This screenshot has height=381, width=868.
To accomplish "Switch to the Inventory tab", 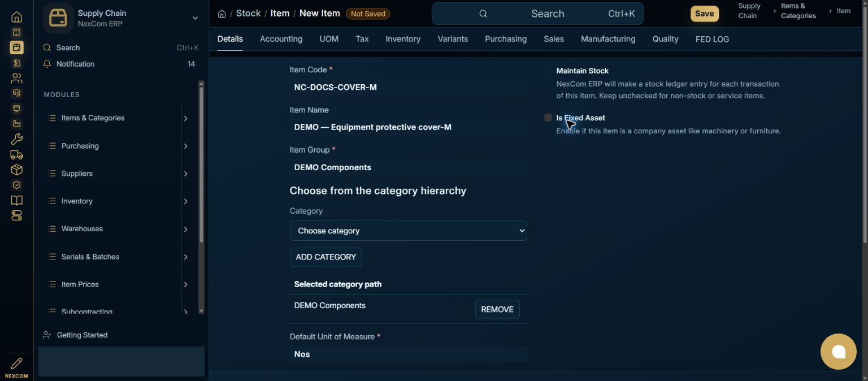I will 403,39.
